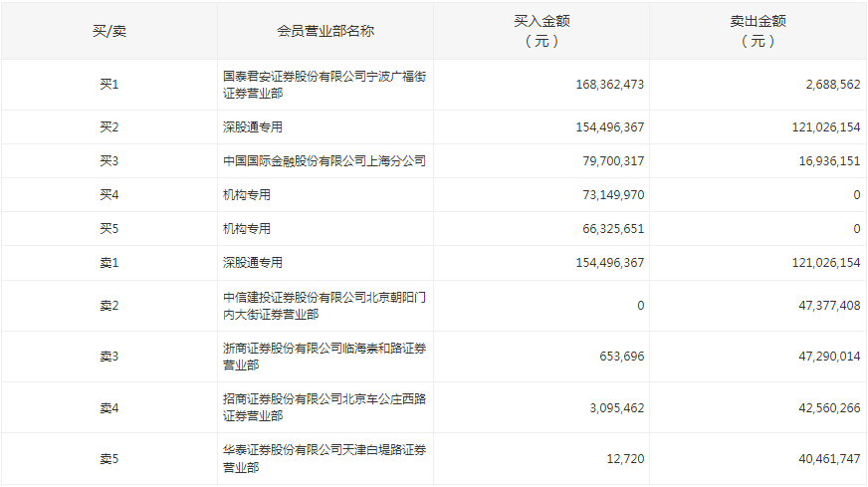Open the 华泰证券天津白堤路 branch name

tap(325, 458)
